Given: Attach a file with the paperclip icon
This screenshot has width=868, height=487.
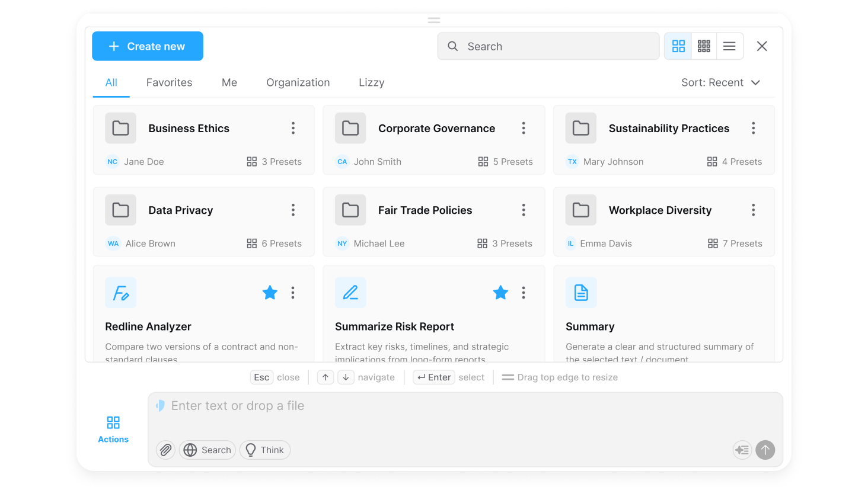Looking at the screenshot, I should click(166, 450).
